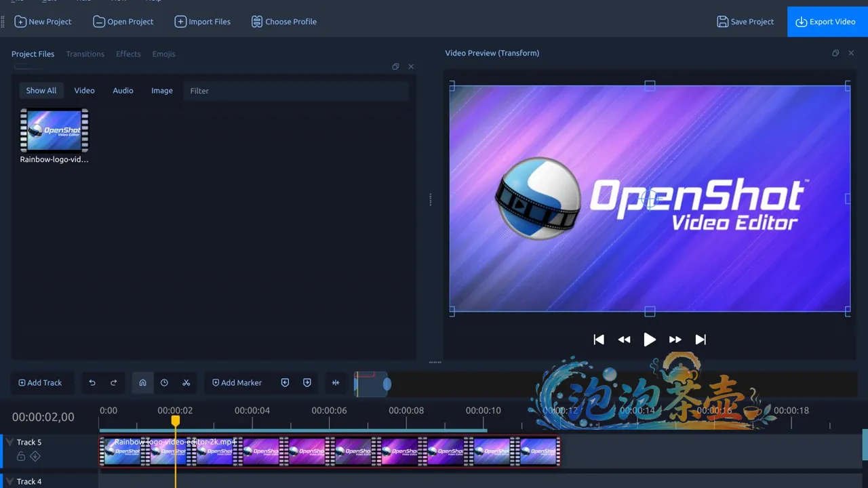The width and height of the screenshot is (868, 488).
Task: Open the Emojis tab
Action: (163, 54)
